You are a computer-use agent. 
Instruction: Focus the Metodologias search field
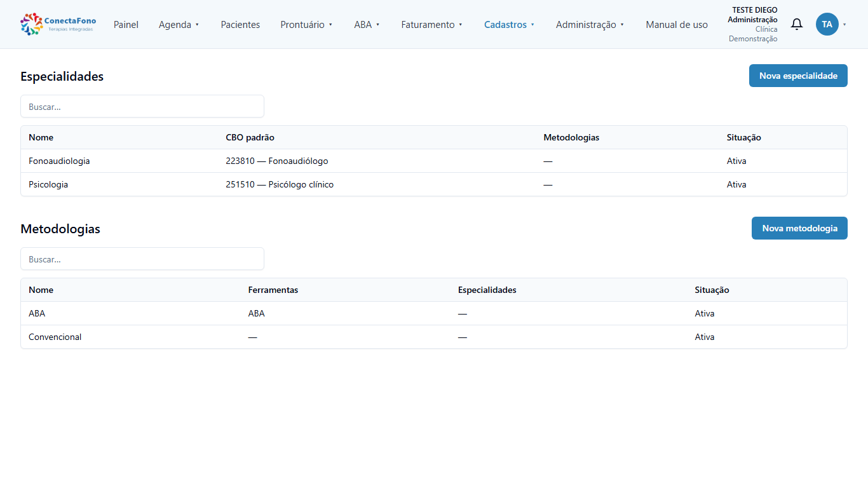pos(142,259)
